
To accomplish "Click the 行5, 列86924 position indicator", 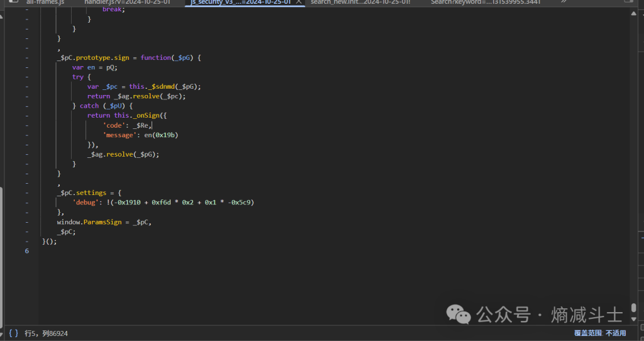I will tap(46, 333).
